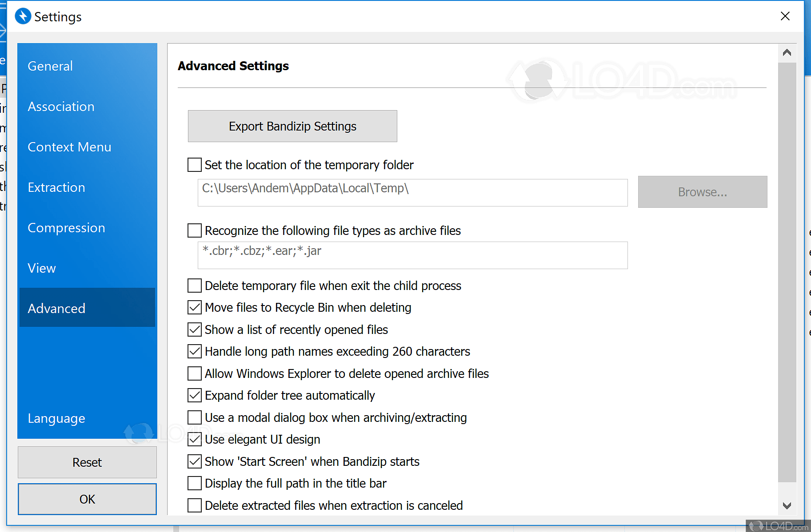Click the scroll up arrow of settings panel
The width and height of the screenshot is (811, 532).
(787, 52)
